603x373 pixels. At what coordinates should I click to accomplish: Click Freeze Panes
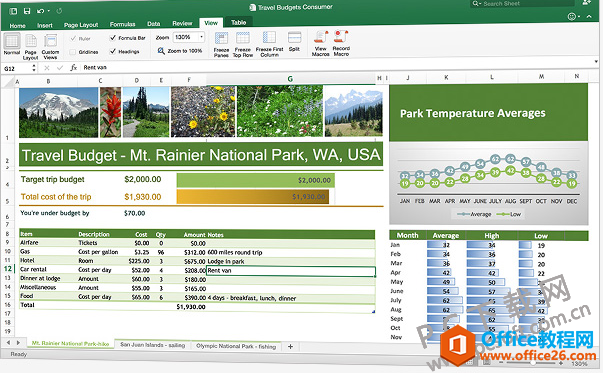point(221,45)
